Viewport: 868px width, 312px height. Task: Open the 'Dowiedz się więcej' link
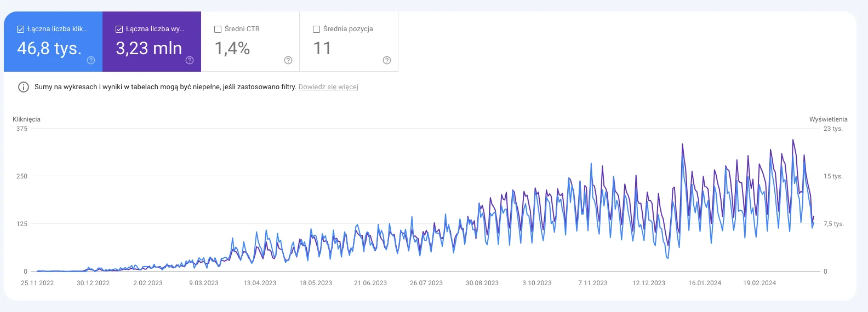pyautogui.click(x=328, y=87)
